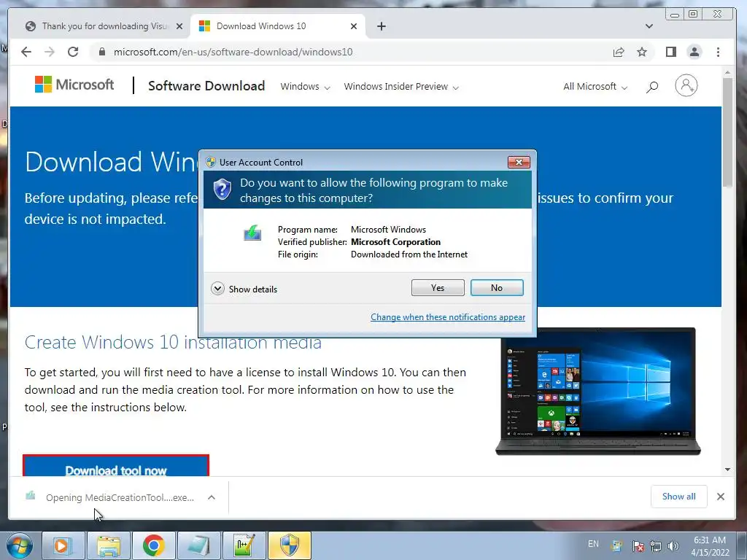
Task: Open MediaCreationTool download item
Action: pyautogui.click(x=111, y=497)
